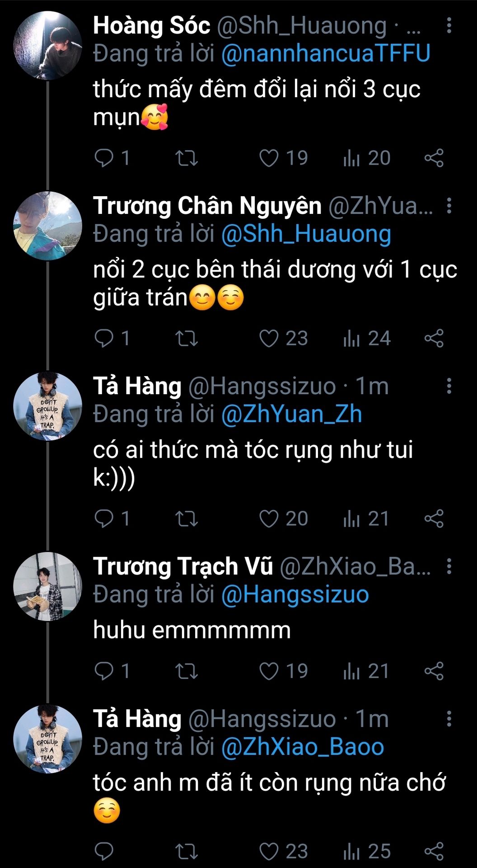Viewport: 477px width, 868px height.
Task: Open more options for Hoàng Sóc's tweet
Action: 449,26
